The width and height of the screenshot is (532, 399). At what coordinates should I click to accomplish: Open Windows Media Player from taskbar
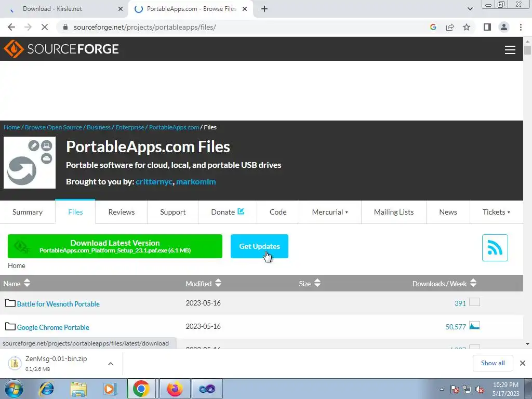tap(110, 389)
